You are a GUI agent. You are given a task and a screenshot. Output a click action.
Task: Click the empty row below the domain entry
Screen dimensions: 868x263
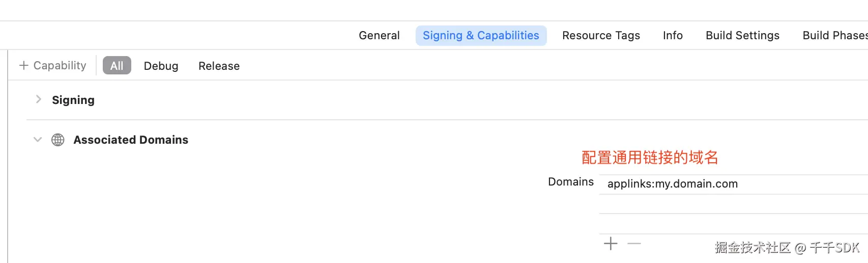pyautogui.click(x=733, y=204)
